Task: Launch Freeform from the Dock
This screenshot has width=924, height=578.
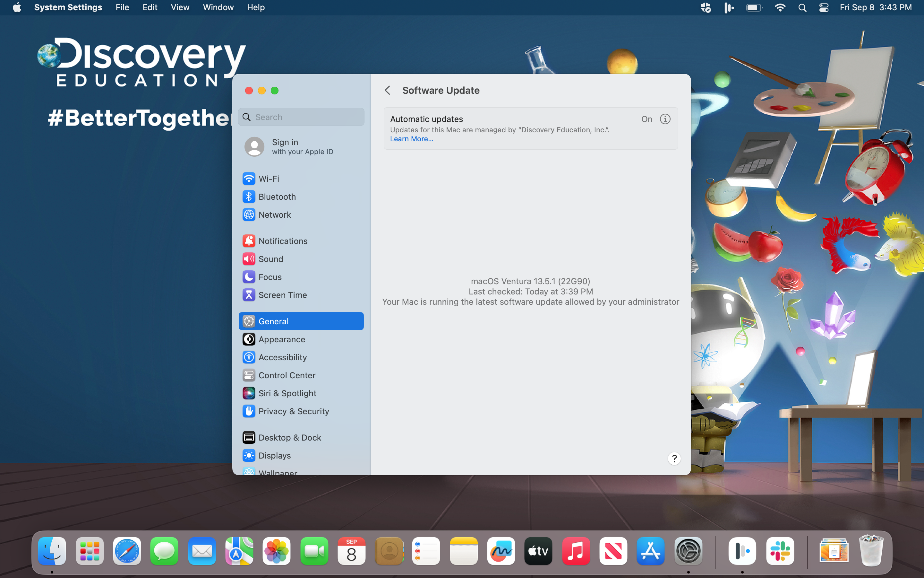Action: coord(501,551)
